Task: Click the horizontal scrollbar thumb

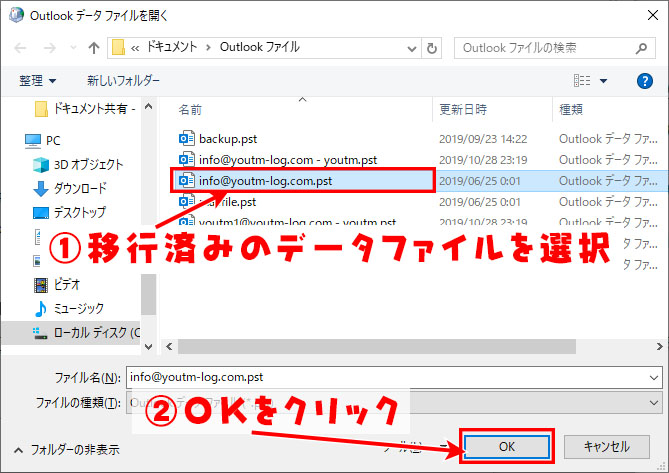Action: pyautogui.click(x=377, y=346)
